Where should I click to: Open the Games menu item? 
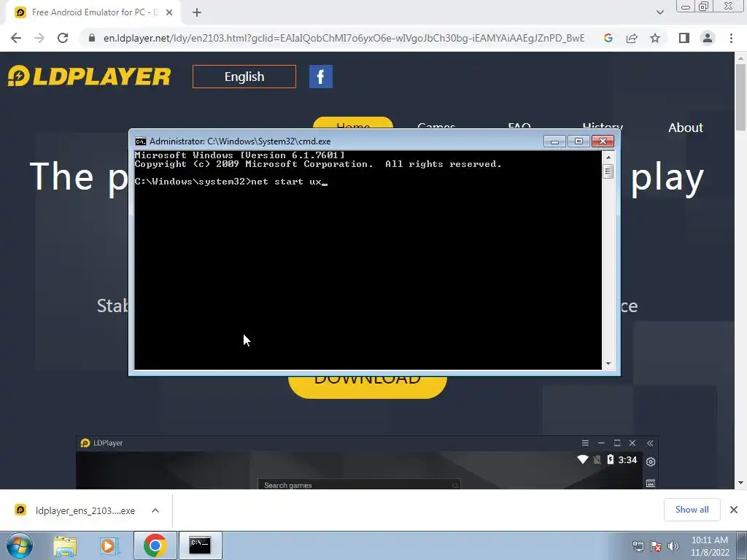coord(436,127)
